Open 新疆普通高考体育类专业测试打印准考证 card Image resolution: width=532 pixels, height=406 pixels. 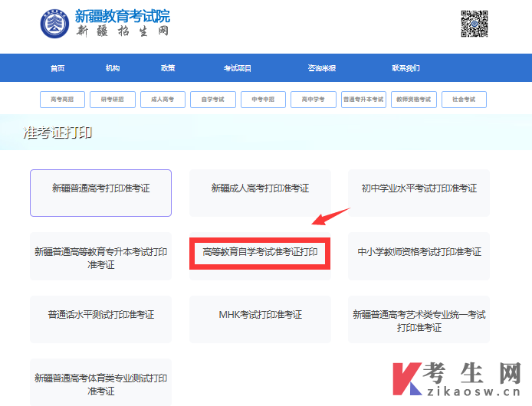100,382
